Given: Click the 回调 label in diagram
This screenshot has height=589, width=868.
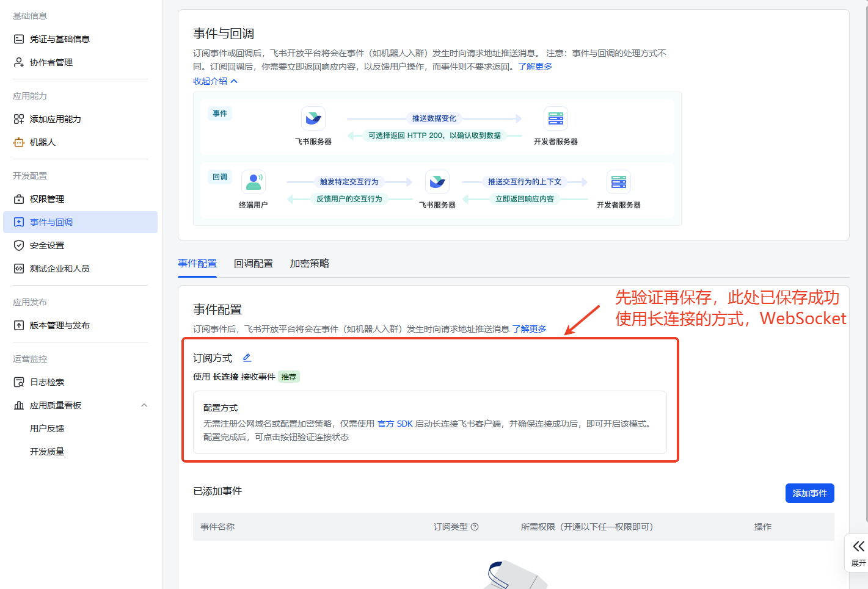Looking at the screenshot, I should click(220, 177).
